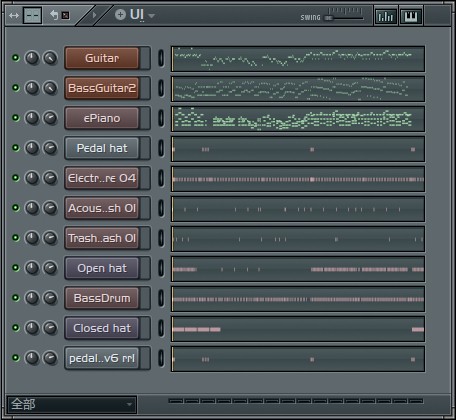Select the Closed hat channel button
This screenshot has width=456, height=420.
(x=102, y=328)
